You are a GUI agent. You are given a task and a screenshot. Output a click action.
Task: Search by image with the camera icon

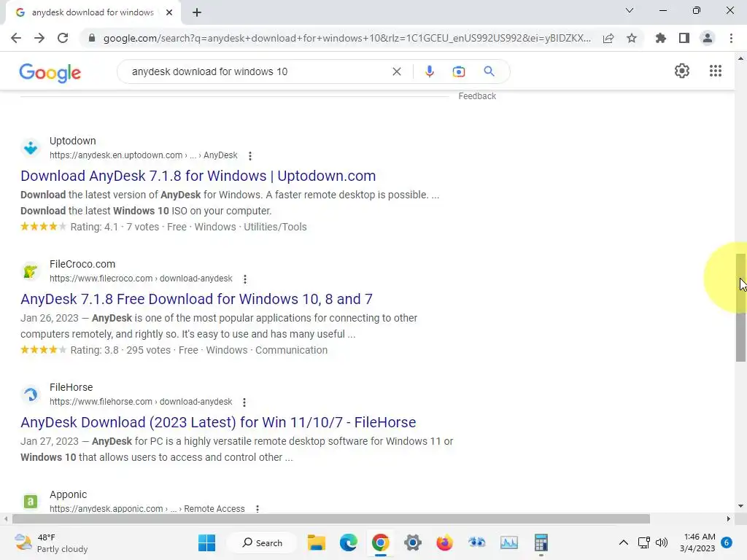pyautogui.click(x=458, y=71)
